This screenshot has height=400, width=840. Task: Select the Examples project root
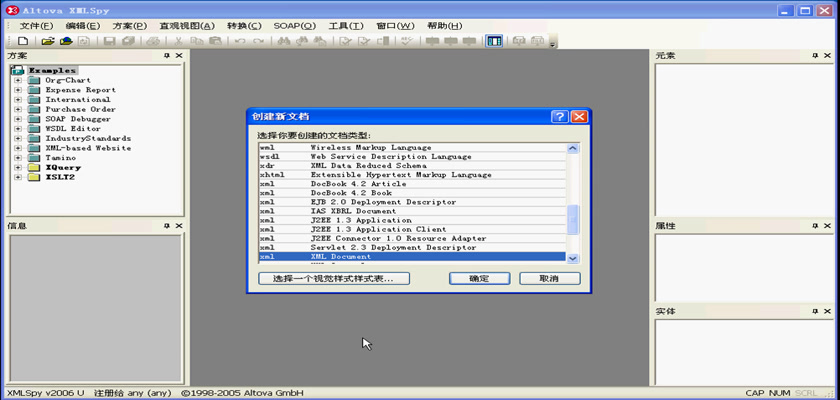(x=53, y=70)
